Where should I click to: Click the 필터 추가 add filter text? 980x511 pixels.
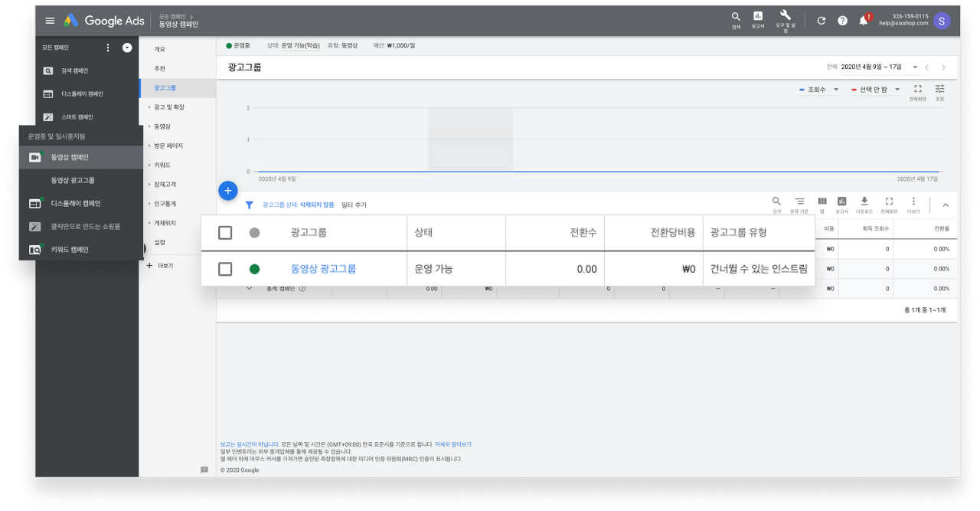[x=354, y=205]
